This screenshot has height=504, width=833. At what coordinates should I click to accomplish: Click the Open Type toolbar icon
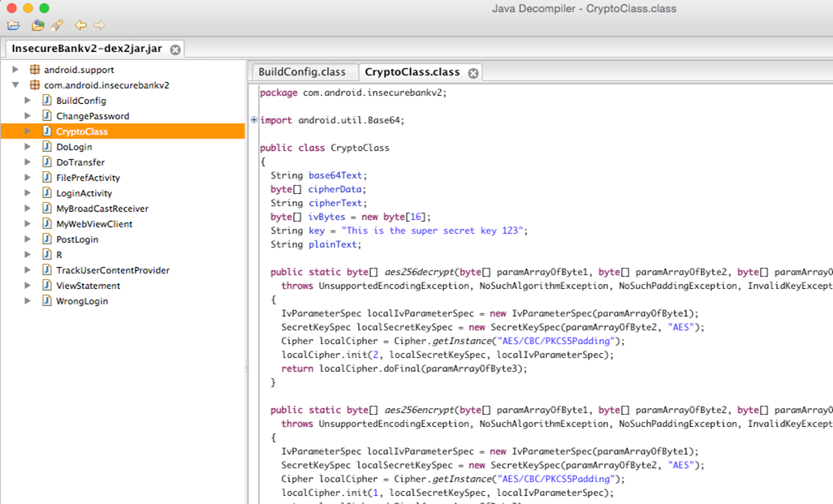click(37, 25)
